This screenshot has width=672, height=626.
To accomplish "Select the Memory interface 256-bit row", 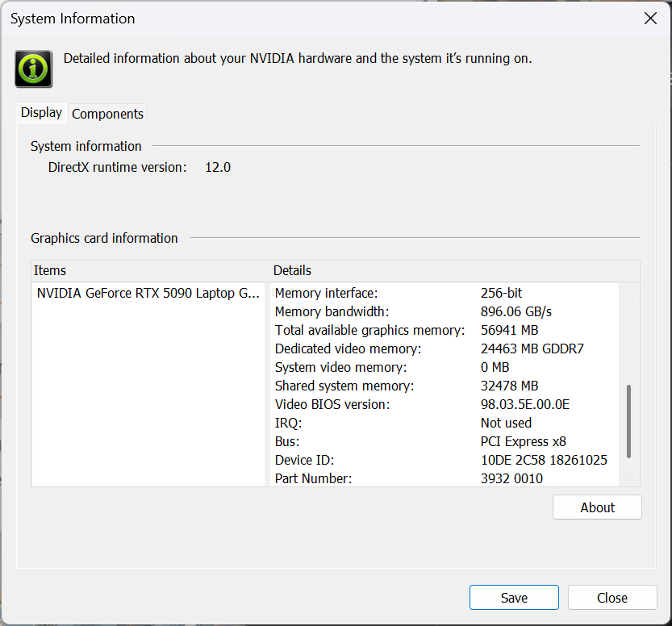I will [444, 293].
